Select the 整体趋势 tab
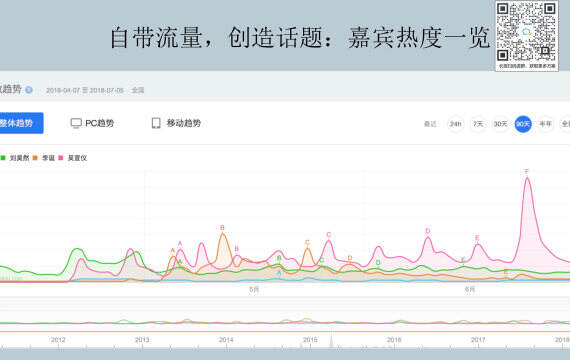 (21, 123)
